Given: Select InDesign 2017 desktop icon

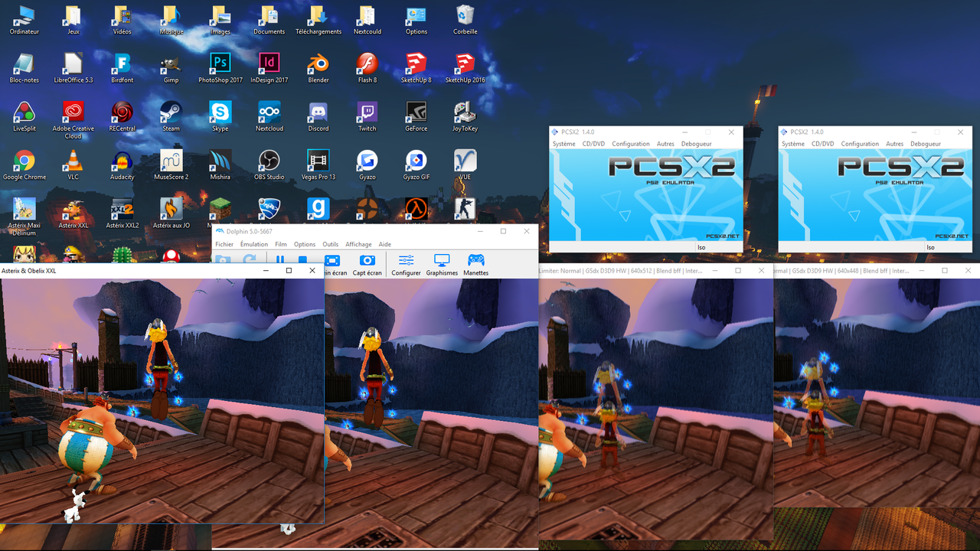Looking at the screenshot, I should (x=269, y=68).
